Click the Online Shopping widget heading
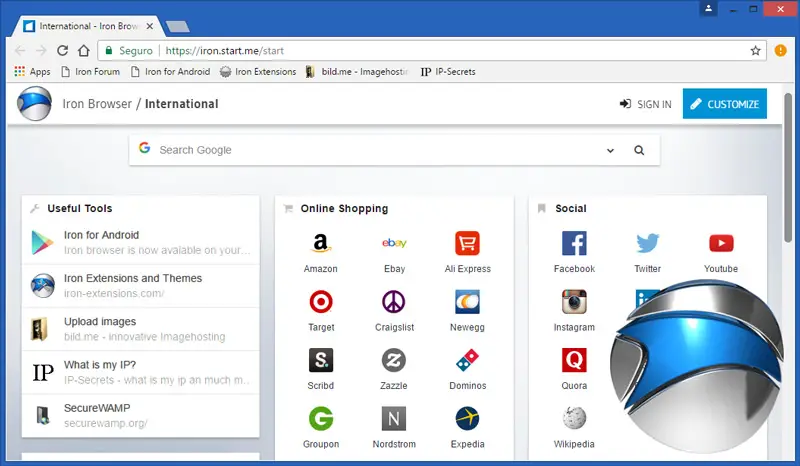 click(344, 208)
